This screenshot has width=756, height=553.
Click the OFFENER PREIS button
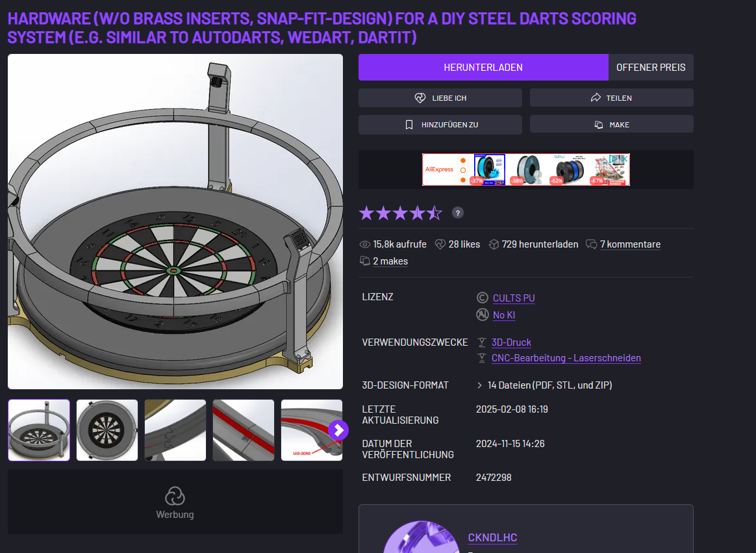click(x=651, y=68)
